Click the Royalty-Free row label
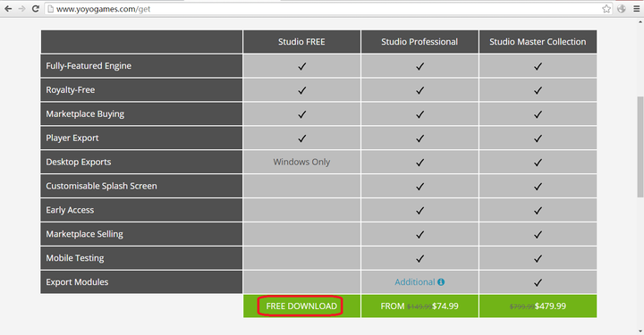The image size is (644, 335). pos(71,90)
